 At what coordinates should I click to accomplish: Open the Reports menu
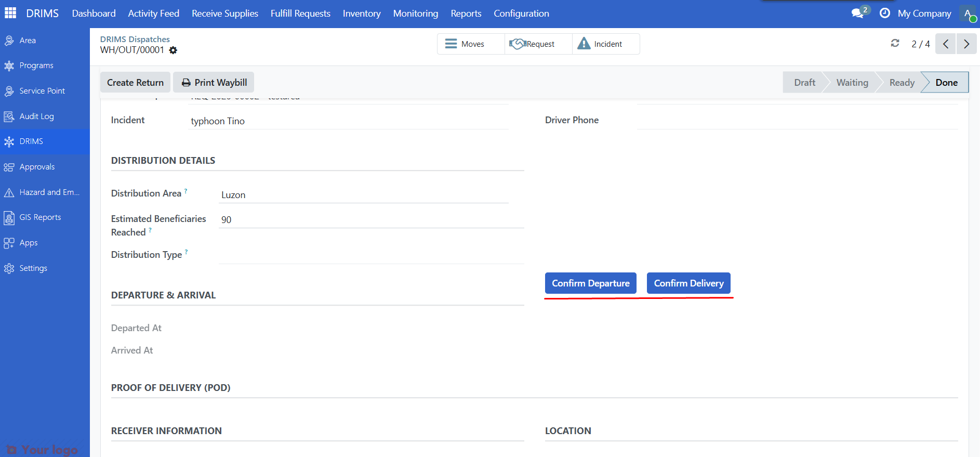466,14
